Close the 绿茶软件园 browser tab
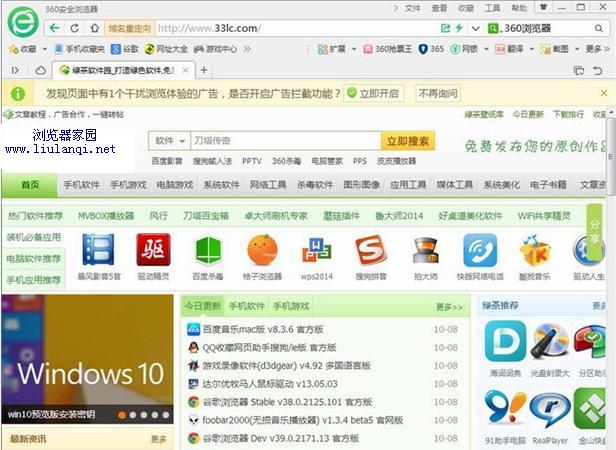 (x=185, y=70)
